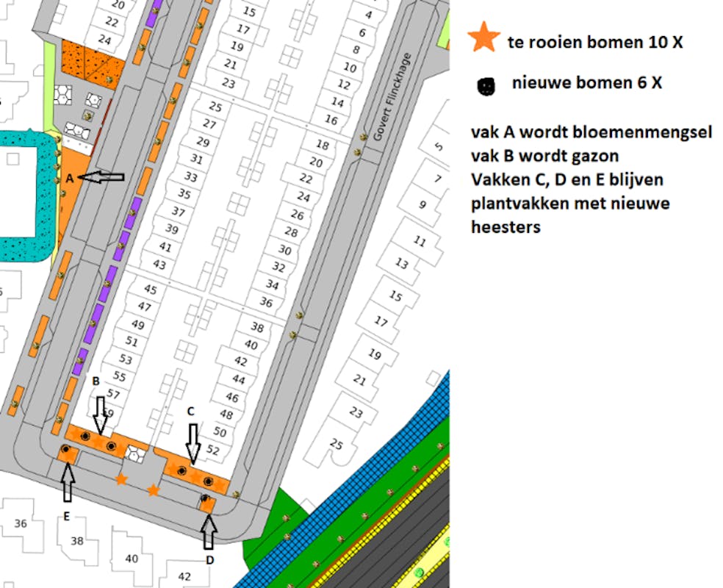Click the right orange star on the map
Screen dimensions: 723x588
[x=153, y=490]
